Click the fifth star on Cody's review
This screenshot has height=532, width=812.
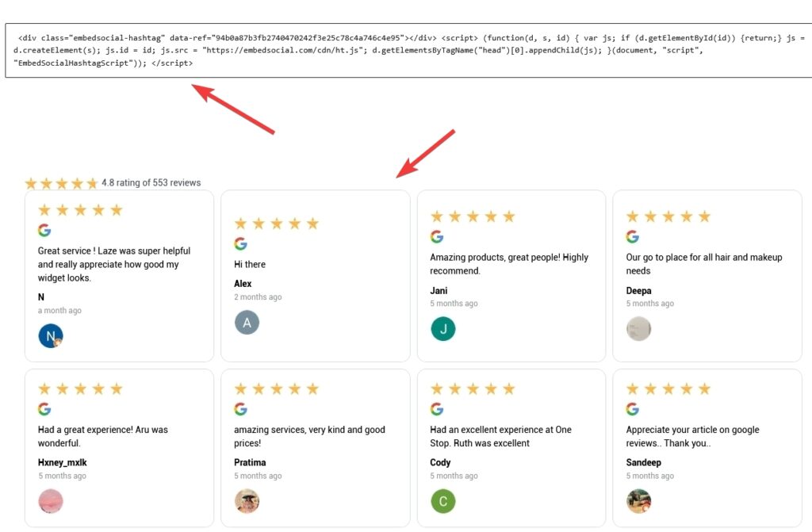click(x=508, y=388)
